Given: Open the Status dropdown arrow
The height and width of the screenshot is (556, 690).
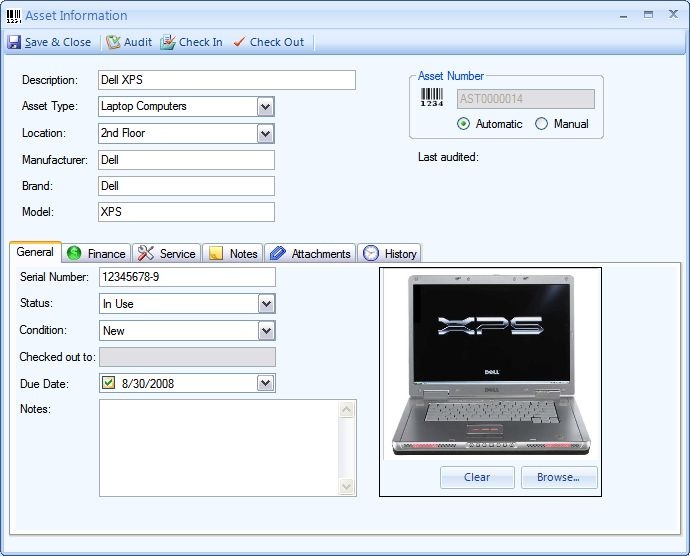Looking at the screenshot, I should coord(266,304).
